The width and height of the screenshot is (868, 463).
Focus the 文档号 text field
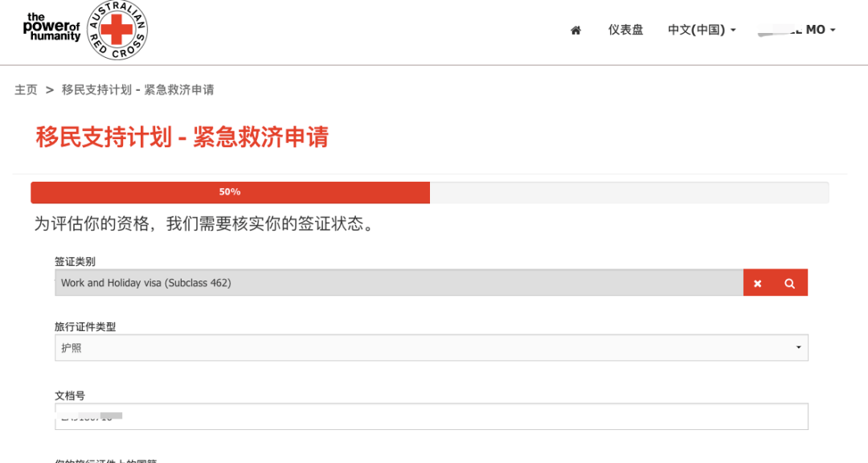[431, 416]
